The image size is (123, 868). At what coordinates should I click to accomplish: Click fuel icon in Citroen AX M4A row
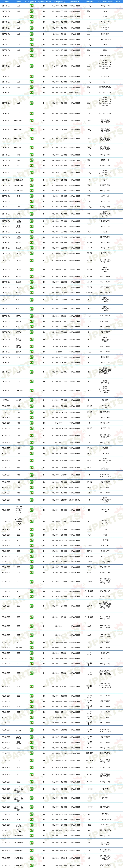tap(32, 50)
